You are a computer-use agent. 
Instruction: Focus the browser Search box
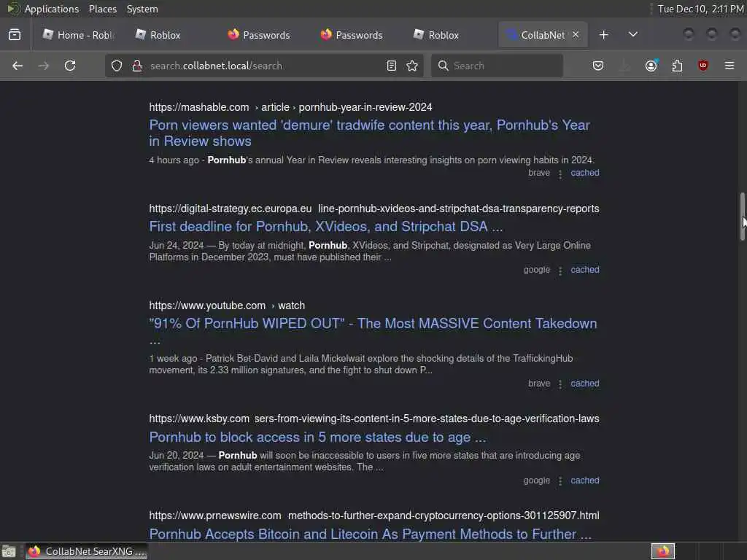coord(497,66)
